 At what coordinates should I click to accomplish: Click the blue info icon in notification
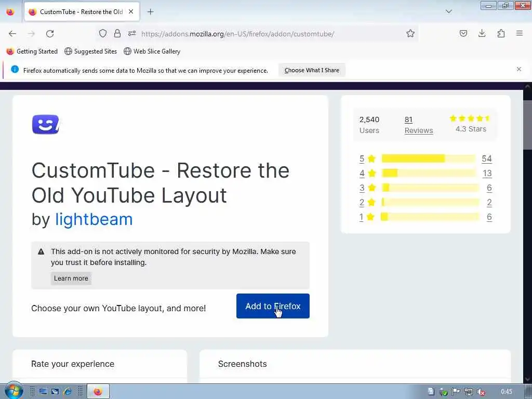pos(15,69)
